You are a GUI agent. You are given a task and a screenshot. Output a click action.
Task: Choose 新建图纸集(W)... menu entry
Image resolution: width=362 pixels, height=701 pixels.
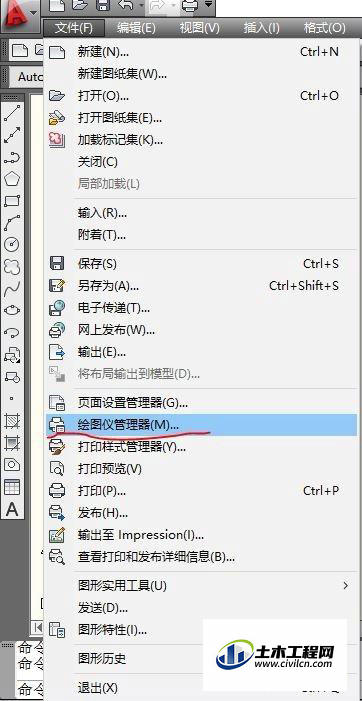tap(202, 74)
